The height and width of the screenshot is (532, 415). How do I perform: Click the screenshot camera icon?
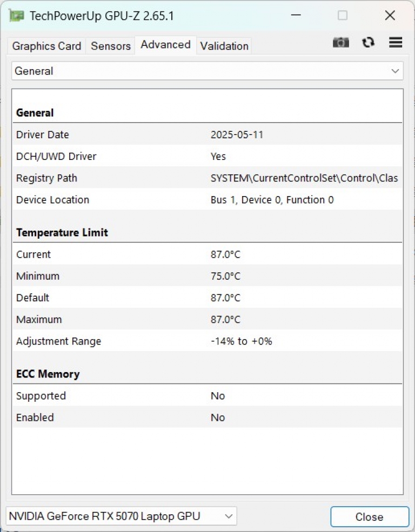point(340,43)
